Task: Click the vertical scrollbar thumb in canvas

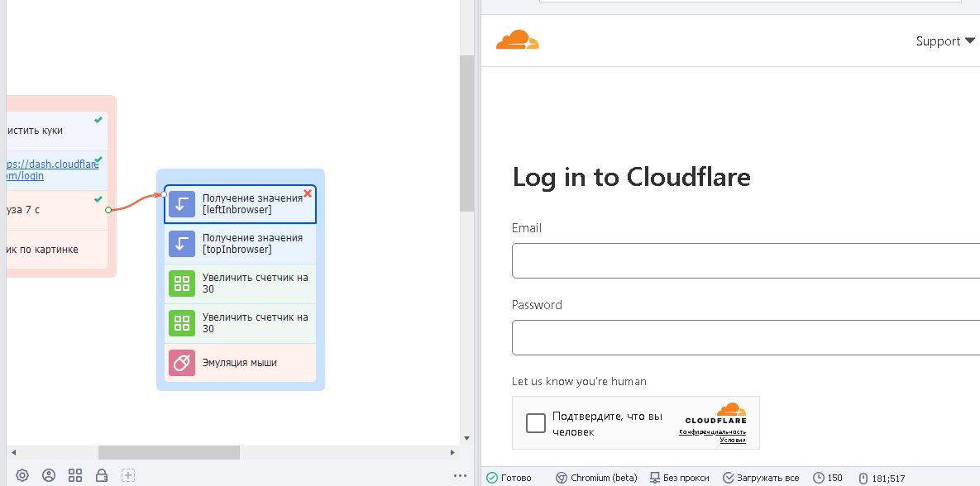Action: [466, 133]
